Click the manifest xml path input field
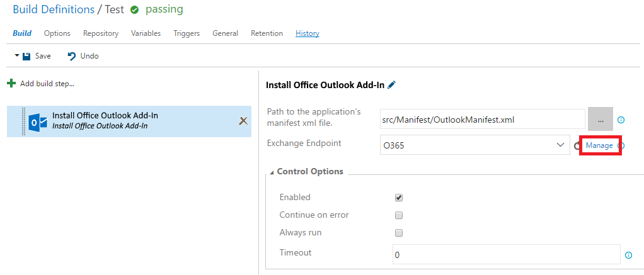This screenshot has height=275, width=644. point(483,120)
